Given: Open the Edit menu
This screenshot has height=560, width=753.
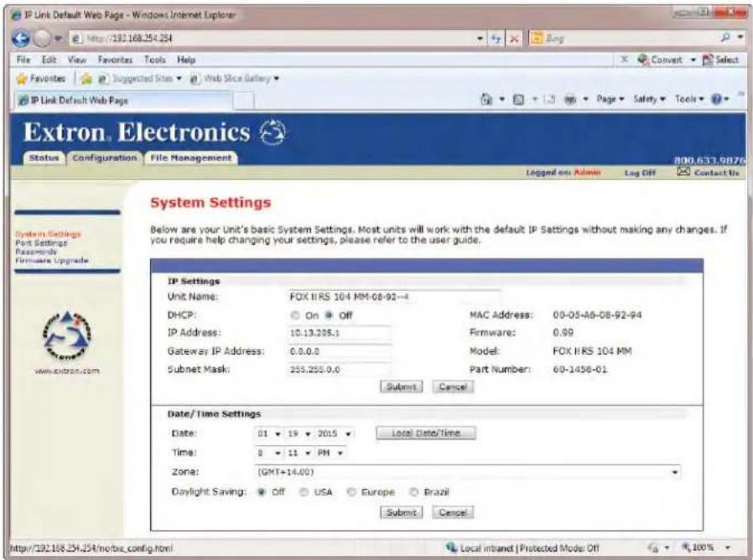Looking at the screenshot, I should [x=49, y=60].
